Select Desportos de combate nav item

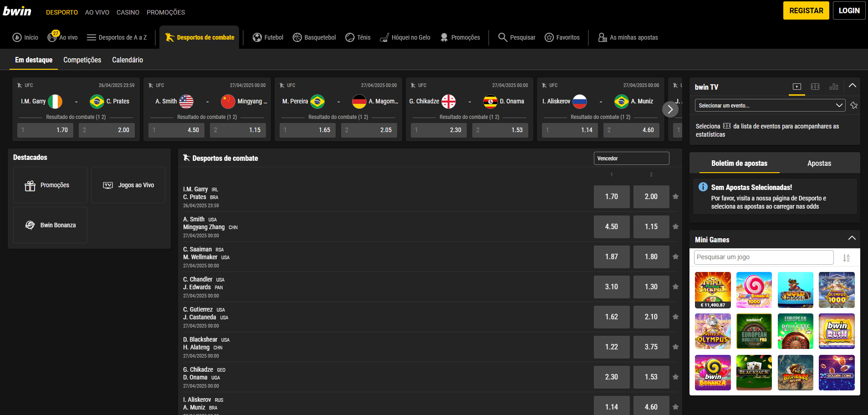pos(199,37)
